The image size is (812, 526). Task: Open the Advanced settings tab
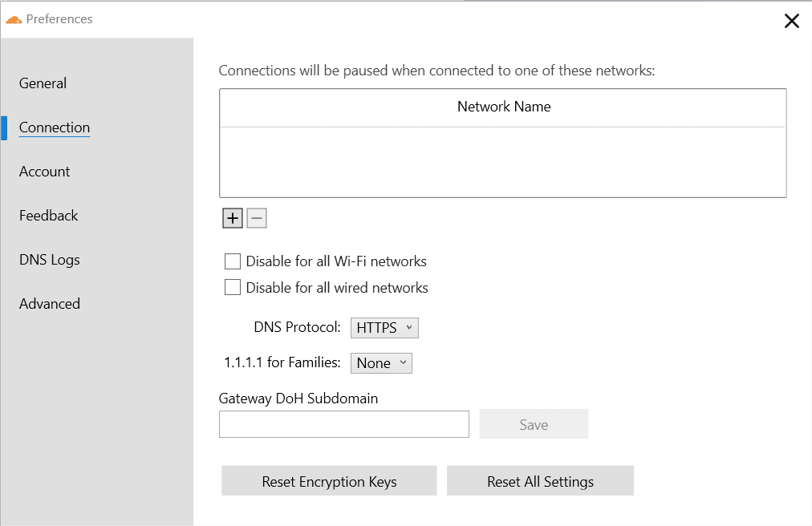[x=50, y=304]
